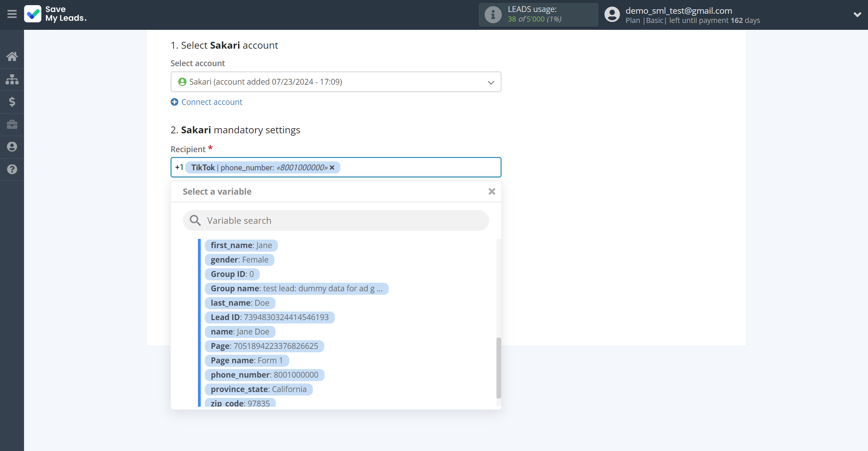Image resolution: width=868 pixels, height=451 pixels.
Task: Open the profile user icon in sidebar
Action: coord(12,147)
